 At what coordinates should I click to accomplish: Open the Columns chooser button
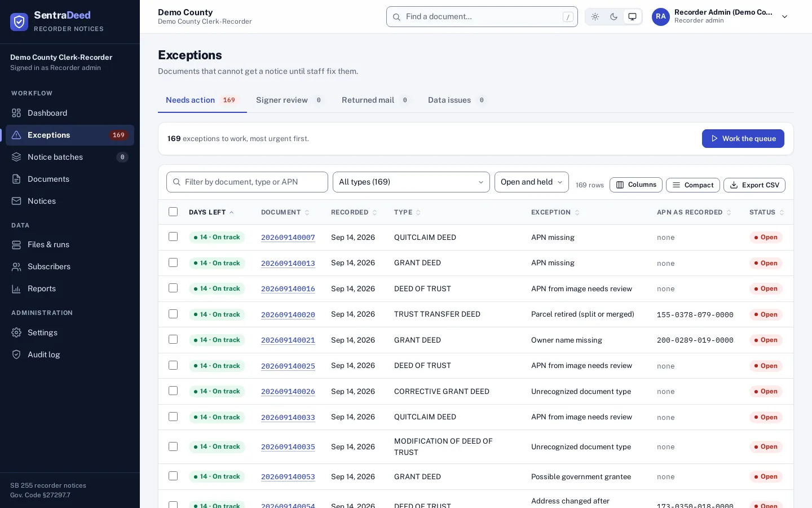636,185
